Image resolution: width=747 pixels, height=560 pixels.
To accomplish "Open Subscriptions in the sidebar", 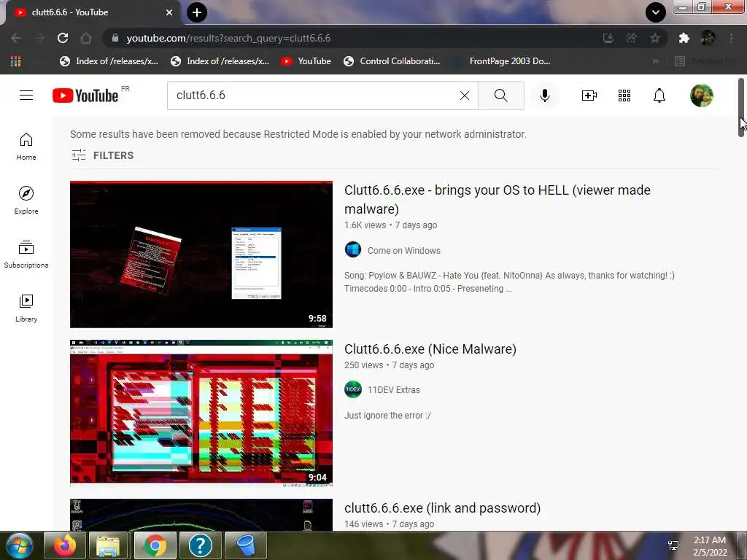I will [x=26, y=254].
